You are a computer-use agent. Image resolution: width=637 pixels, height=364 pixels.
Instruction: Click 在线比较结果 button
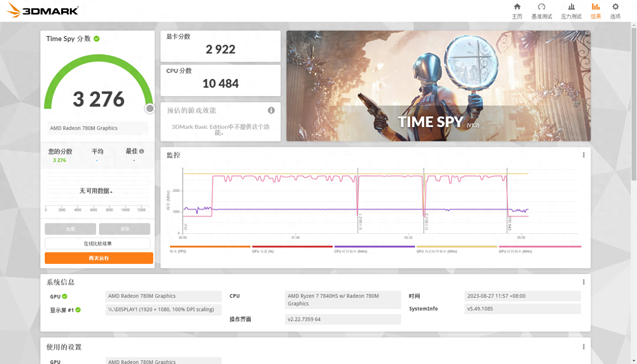pyautogui.click(x=98, y=244)
